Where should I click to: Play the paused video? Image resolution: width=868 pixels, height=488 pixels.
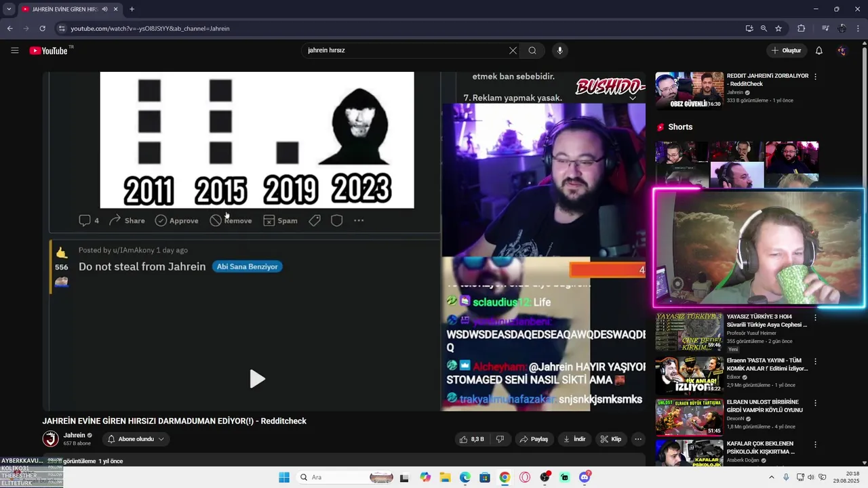click(256, 379)
